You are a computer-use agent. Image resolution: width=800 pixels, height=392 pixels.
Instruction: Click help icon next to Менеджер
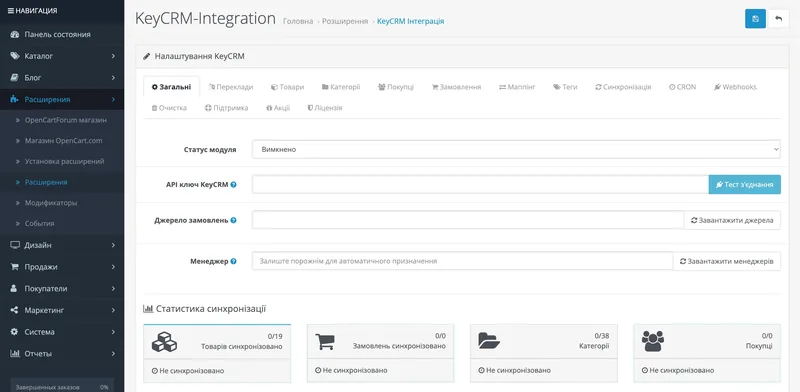point(234,261)
